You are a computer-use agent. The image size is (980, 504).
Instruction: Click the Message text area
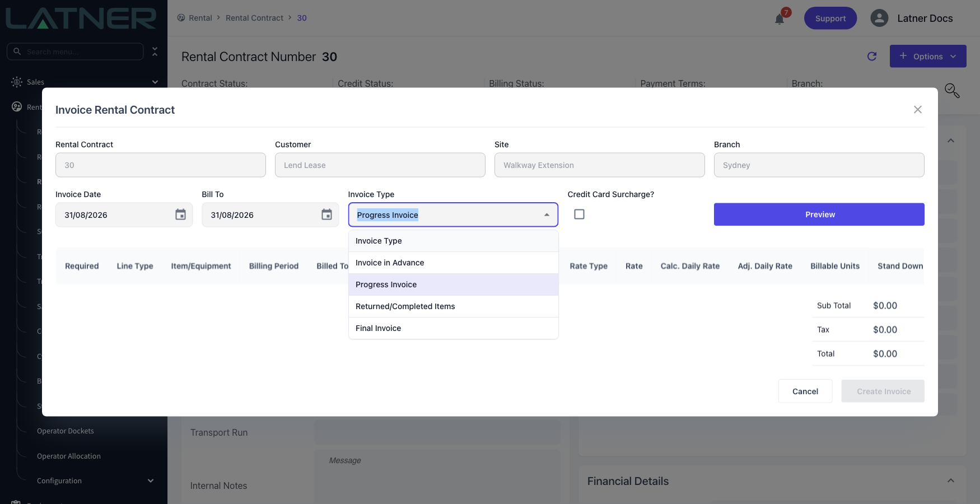[437, 475]
